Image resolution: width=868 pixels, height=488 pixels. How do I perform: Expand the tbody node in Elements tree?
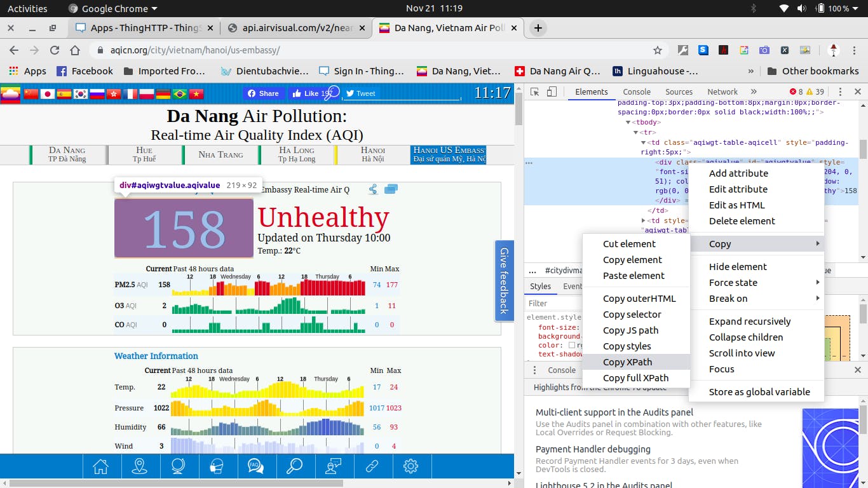[x=628, y=122]
